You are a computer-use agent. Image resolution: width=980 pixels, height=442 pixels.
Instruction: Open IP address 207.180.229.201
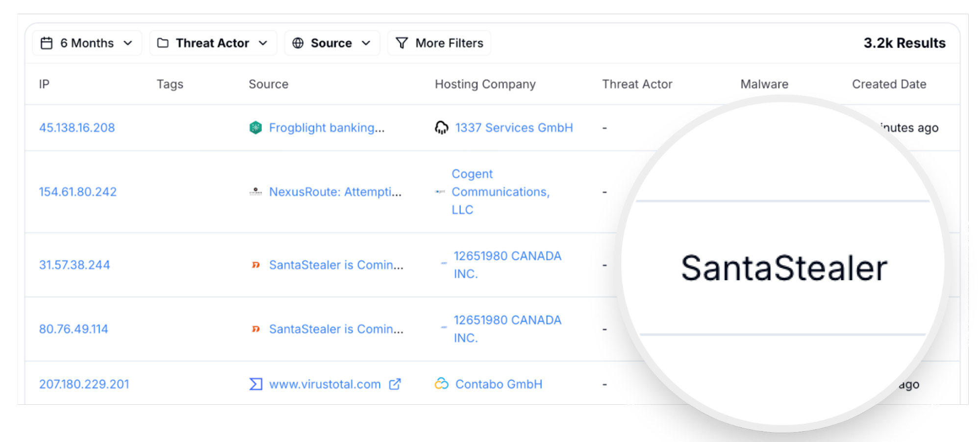[84, 384]
